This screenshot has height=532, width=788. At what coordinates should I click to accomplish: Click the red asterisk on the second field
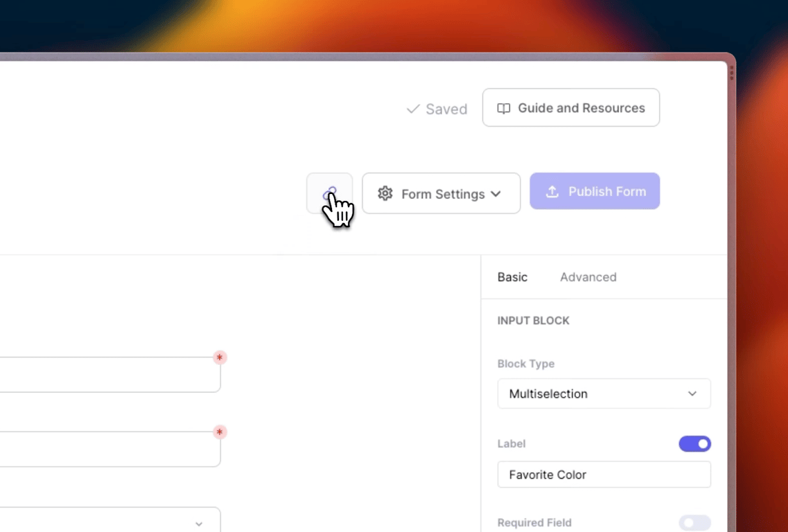click(x=220, y=432)
